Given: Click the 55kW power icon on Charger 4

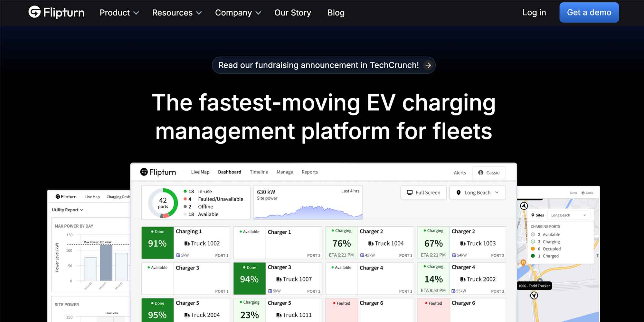Looking at the screenshot, I should click(x=453, y=291).
